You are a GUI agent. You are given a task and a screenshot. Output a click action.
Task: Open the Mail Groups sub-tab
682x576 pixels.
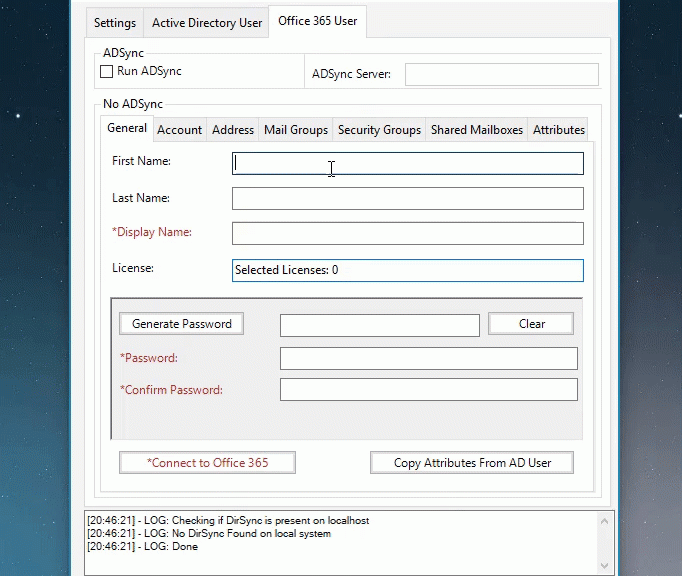coord(296,130)
